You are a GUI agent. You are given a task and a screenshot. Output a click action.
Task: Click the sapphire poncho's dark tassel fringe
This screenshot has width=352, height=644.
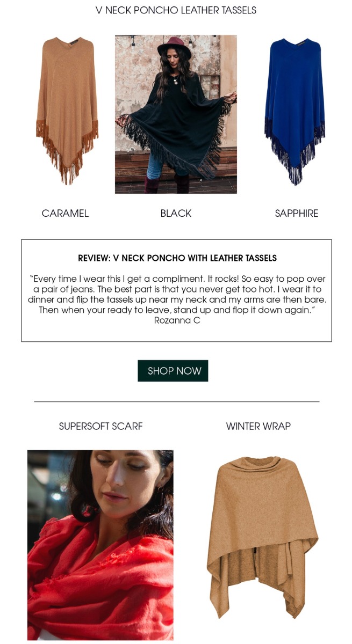294,153
